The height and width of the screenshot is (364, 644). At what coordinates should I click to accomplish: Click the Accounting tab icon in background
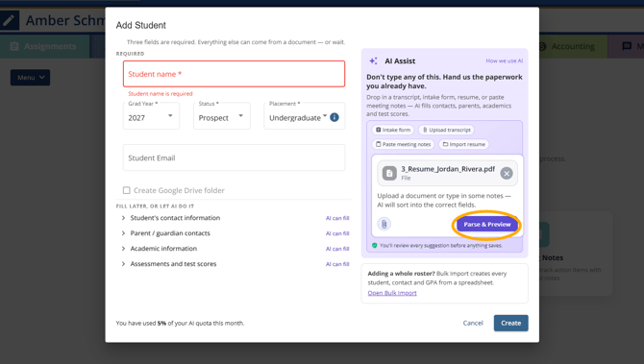(x=542, y=46)
